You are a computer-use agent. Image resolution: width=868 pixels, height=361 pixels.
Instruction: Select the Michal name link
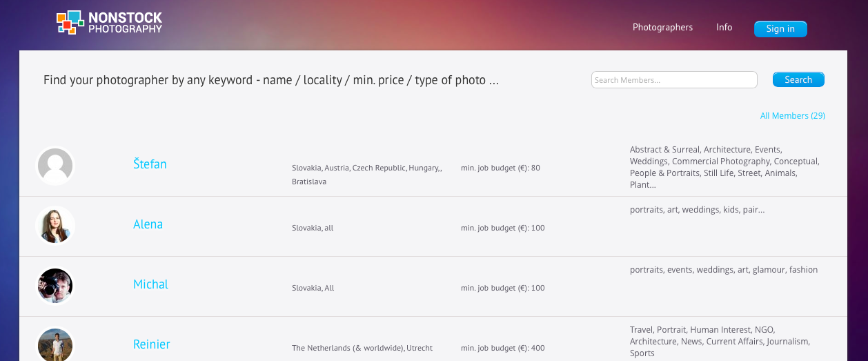pos(150,284)
